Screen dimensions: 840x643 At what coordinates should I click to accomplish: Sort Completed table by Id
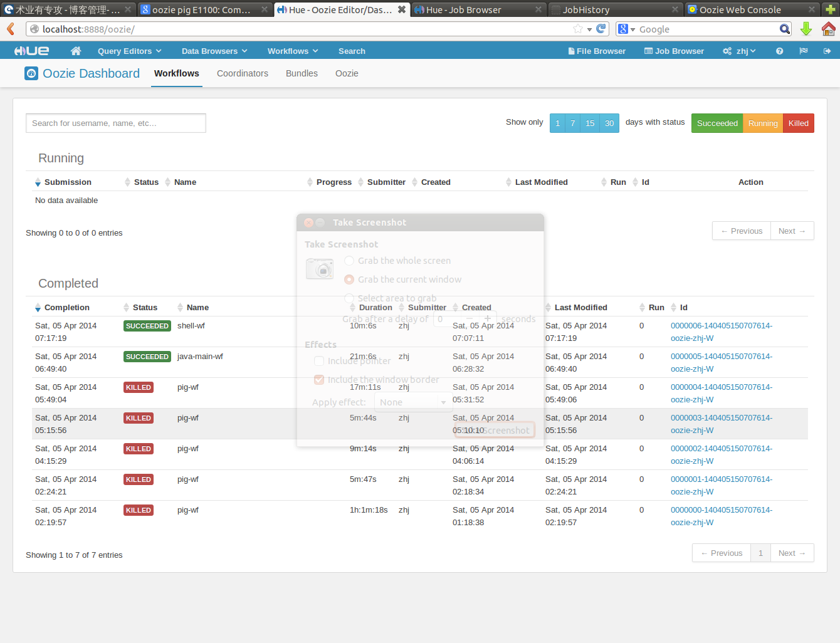click(x=680, y=307)
